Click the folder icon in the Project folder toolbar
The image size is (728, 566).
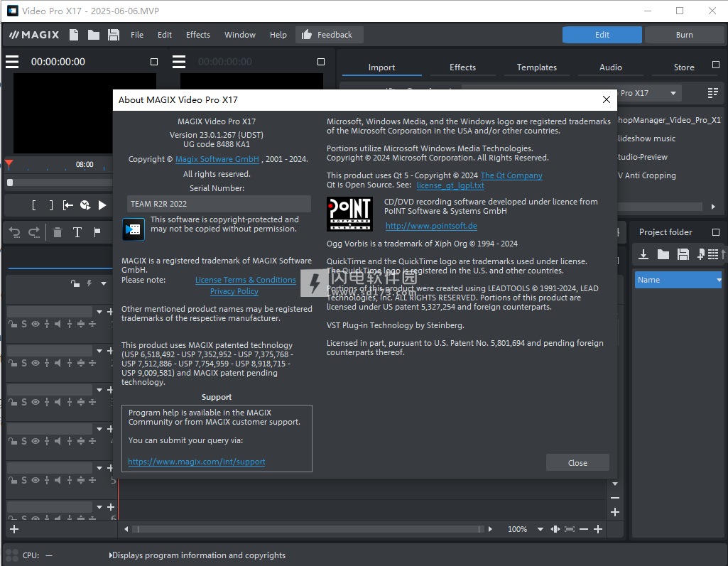663,254
